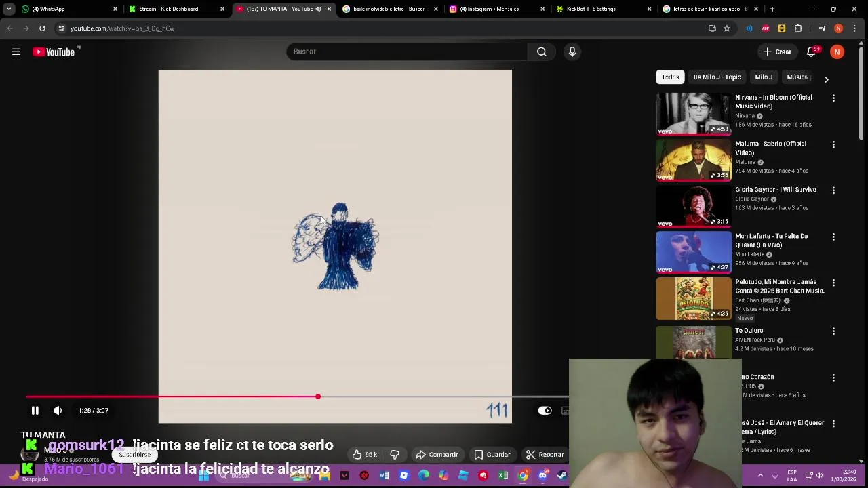This screenshot has width=868, height=488.
Task: Switch to letras de kevin kaarl tab
Action: pyautogui.click(x=710, y=9)
